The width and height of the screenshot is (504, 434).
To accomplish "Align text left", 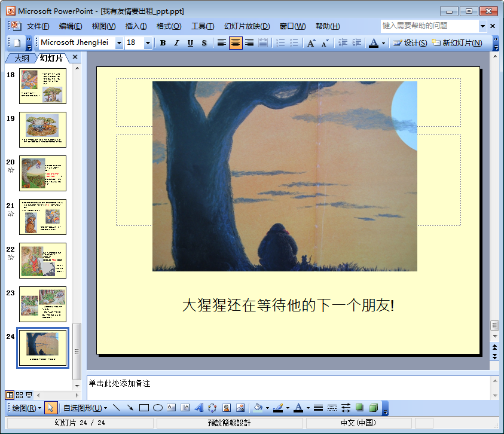I will (221, 43).
